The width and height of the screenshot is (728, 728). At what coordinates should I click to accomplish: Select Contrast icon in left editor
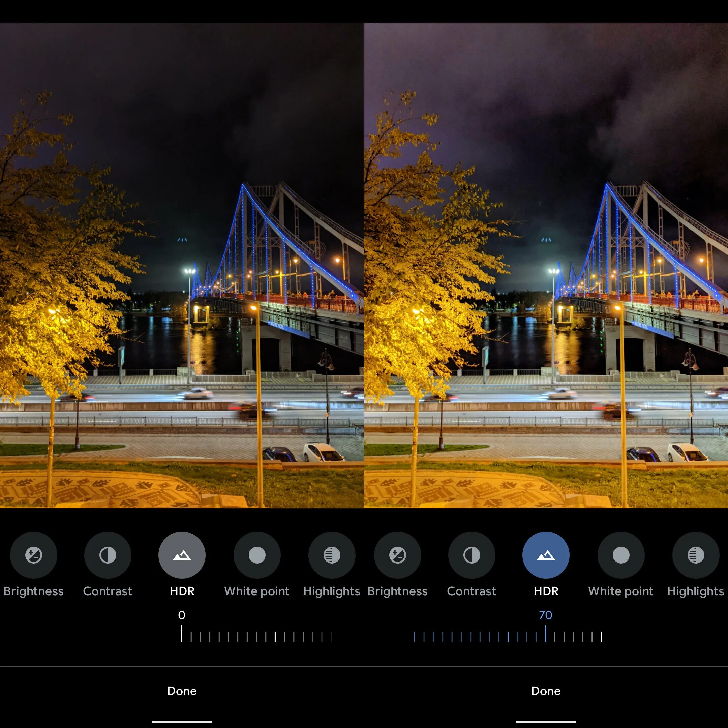tap(108, 555)
